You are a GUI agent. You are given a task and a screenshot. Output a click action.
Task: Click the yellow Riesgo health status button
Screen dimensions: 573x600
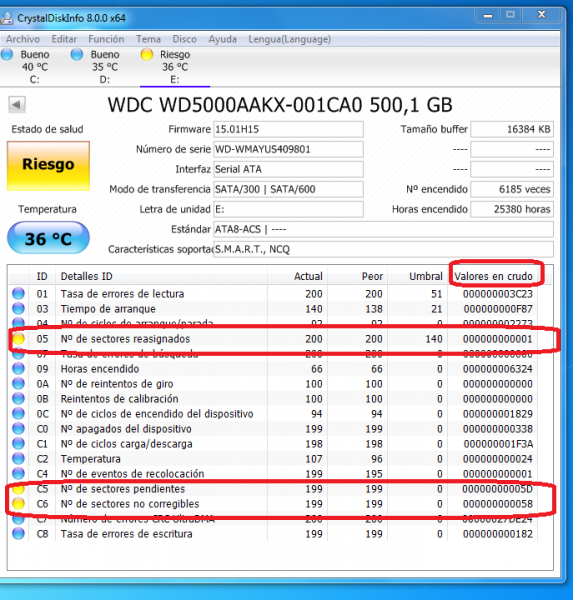point(48,166)
